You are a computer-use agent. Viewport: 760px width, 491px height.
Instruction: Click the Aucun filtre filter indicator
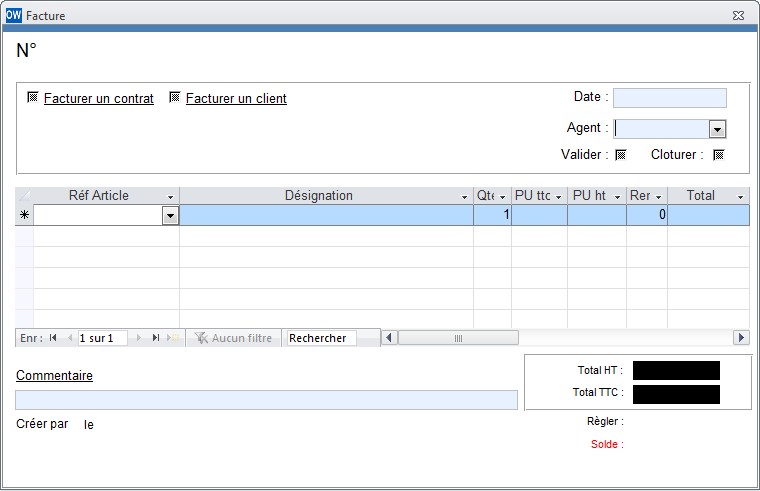tap(233, 338)
